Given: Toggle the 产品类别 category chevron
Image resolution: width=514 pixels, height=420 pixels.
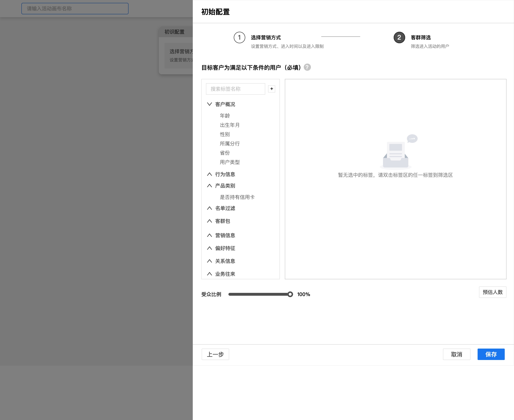Looking at the screenshot, I should 209,186.
